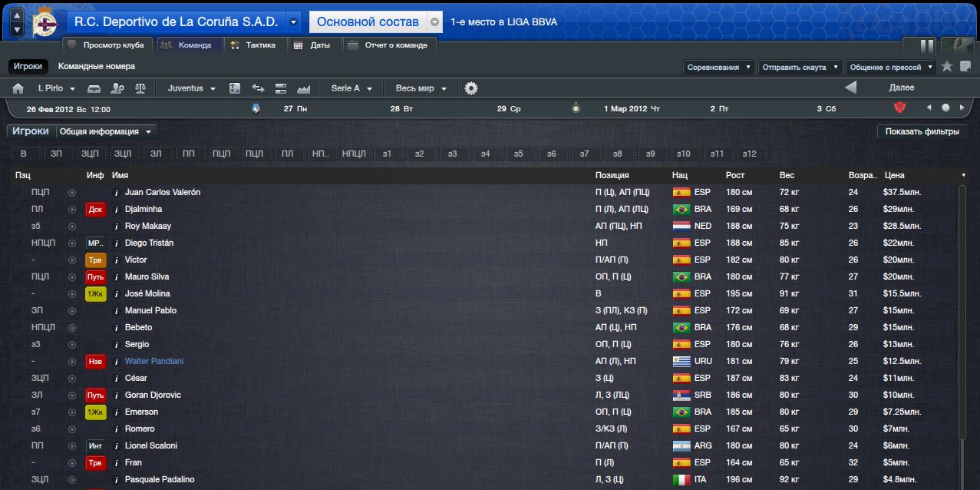Toggle selection circle for Romero

tap(72, 429)
